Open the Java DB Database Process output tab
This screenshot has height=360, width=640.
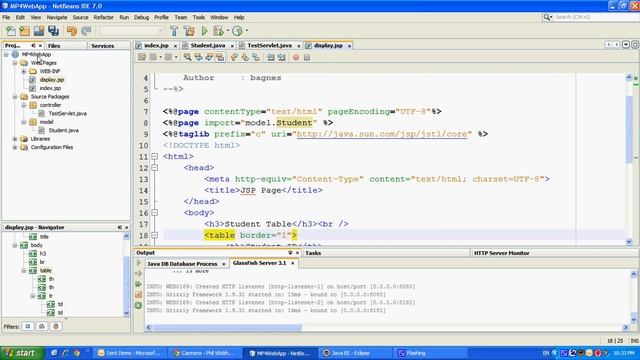[182, 264]
